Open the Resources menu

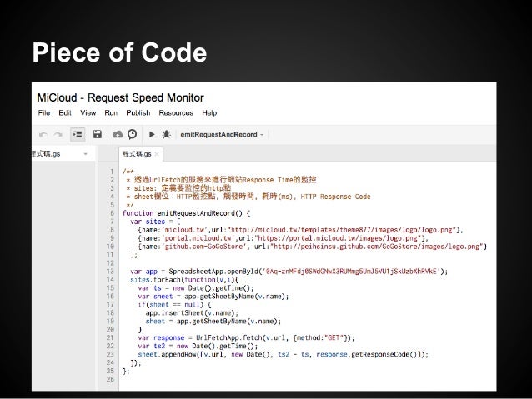(x=176, y=113)
